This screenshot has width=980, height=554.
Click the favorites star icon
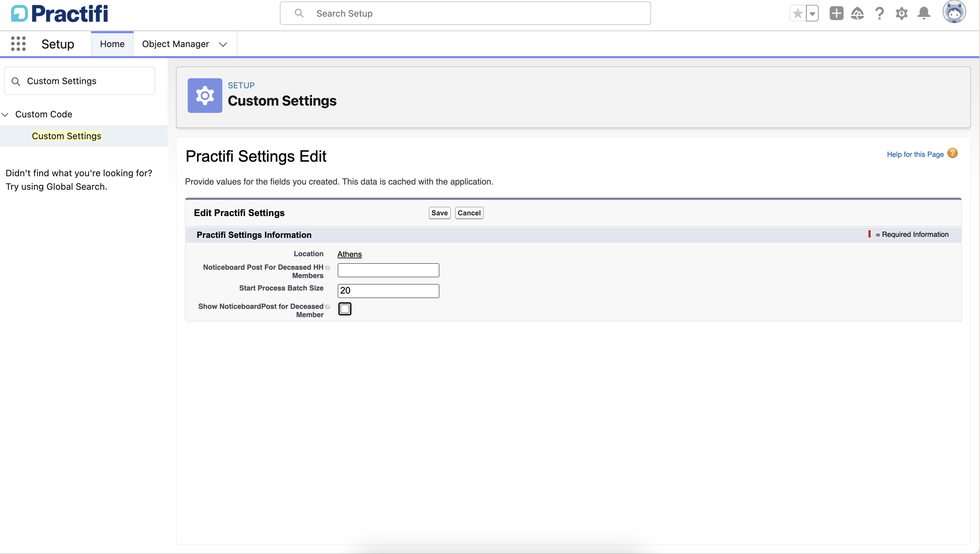tap(798, 14)
